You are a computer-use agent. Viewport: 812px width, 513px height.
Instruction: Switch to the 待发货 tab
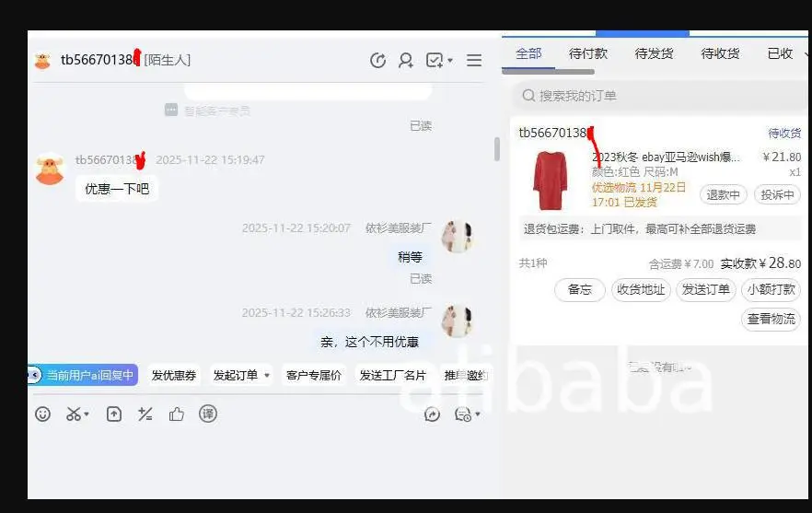pos(654,53)
